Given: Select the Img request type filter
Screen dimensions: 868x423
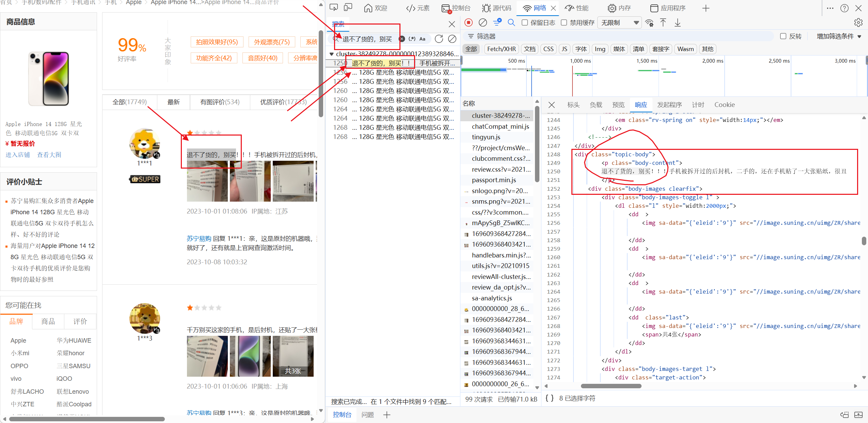Looking at the screenshot, I should click(x=600, y=49).
